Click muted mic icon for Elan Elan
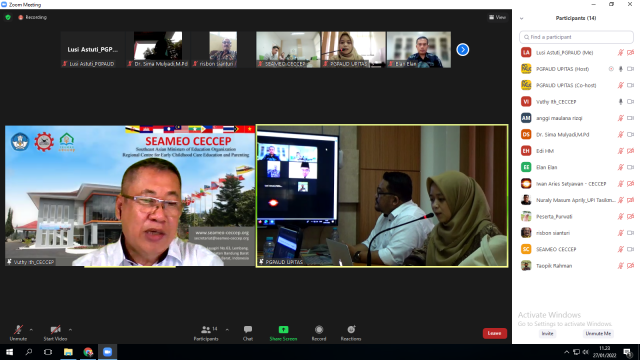The image size is (640, 360). pyautogui.click(x=621, y=167)
